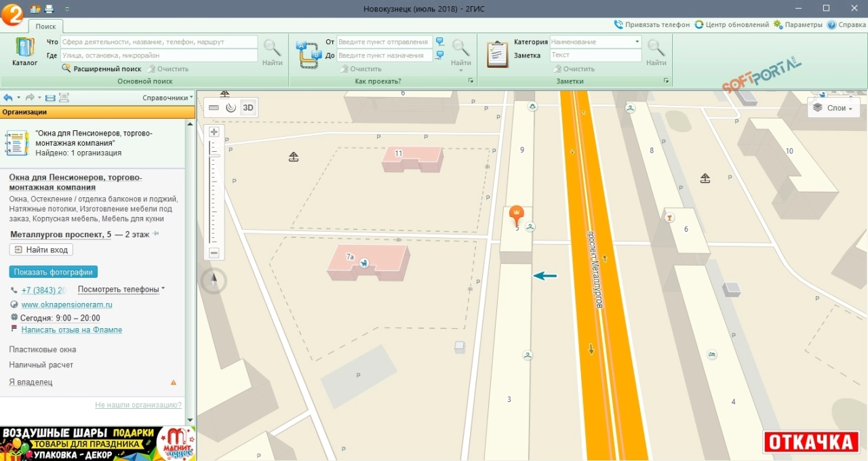Expand Посмотреть телефоны dropdown
The image size is (868, 461).
tap(121, 289)
